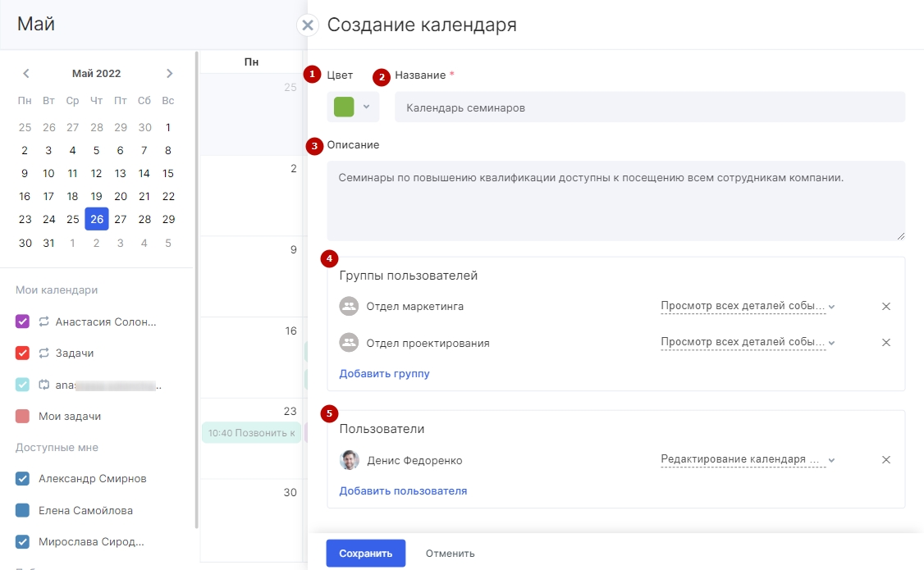Pick the green calendar color swatch
This screenshot has height=570, width=924.
(344, 107)
